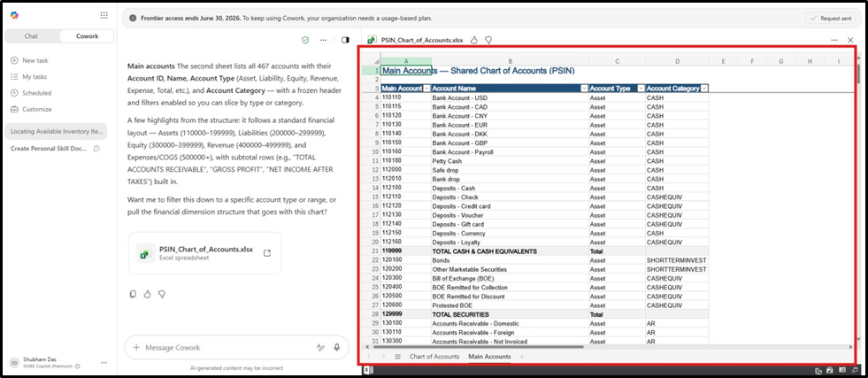Open the Scheduled section
The image size is (868, 378).
[31, 93]
